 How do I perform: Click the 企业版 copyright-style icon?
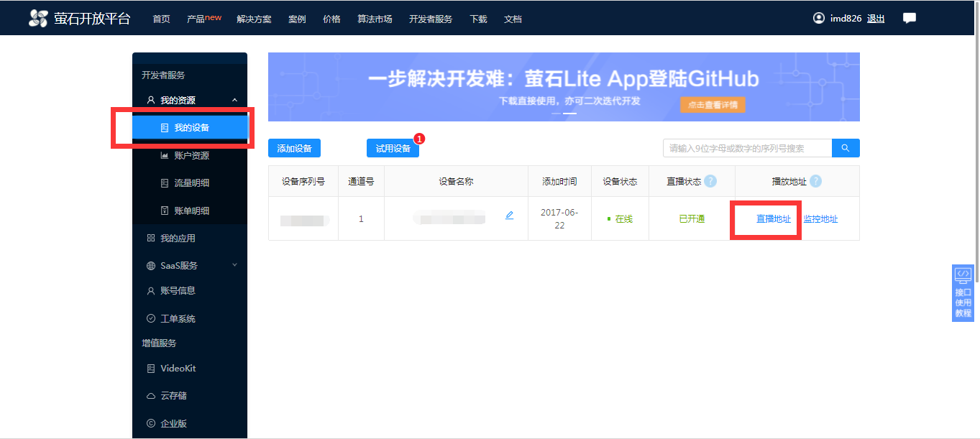coord(151,423)
